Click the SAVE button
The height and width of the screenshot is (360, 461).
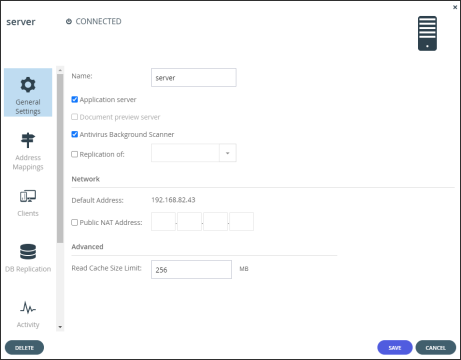[395, 348]
